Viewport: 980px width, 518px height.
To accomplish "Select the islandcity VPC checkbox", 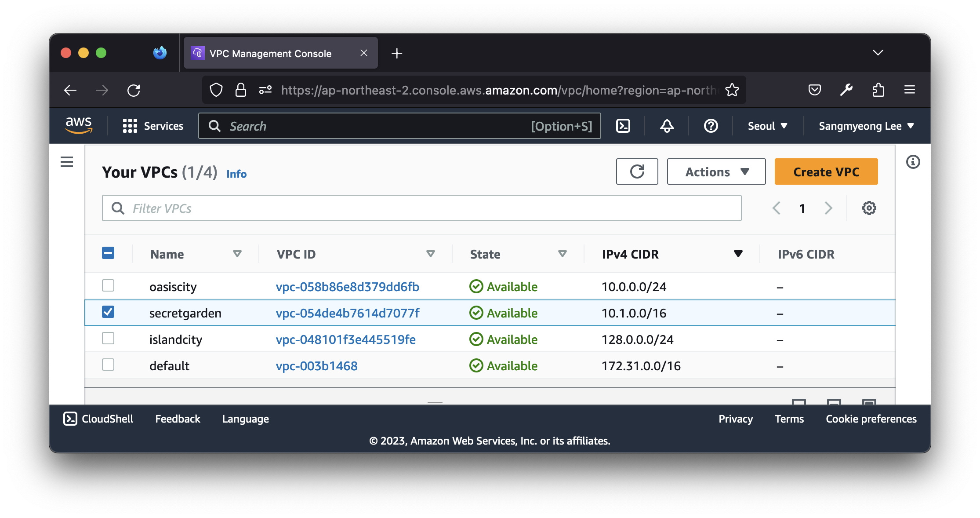I will (x=108, y=339).
